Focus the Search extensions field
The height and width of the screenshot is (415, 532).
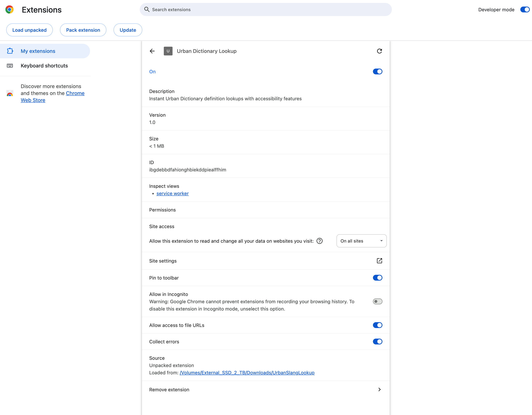[265, 9]
